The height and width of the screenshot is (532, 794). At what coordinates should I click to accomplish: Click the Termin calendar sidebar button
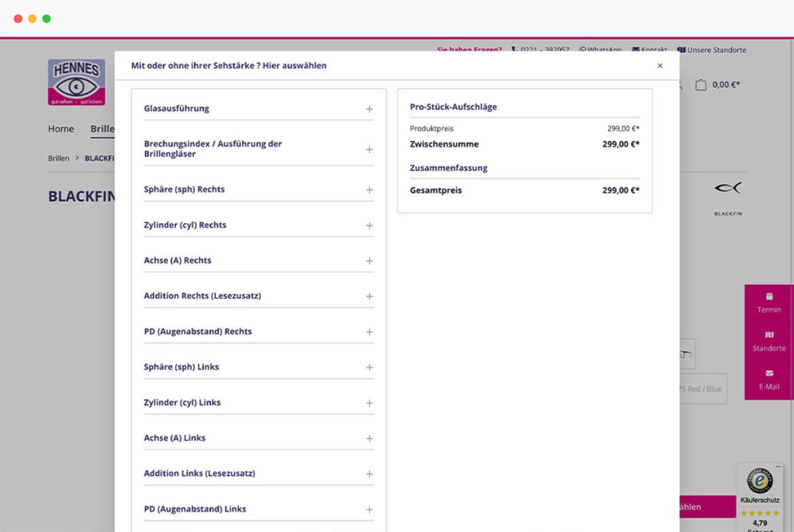pos(769,303)
